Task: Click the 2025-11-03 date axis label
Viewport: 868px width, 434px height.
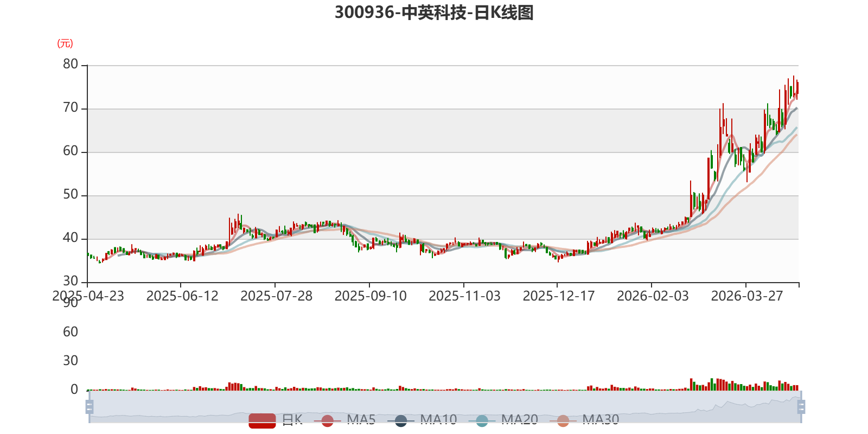Action: tap(465, 296)
